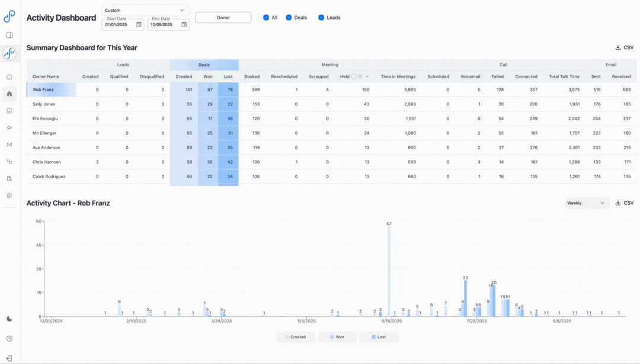Switch to dark mode moon icon

(x=9, y=319)
